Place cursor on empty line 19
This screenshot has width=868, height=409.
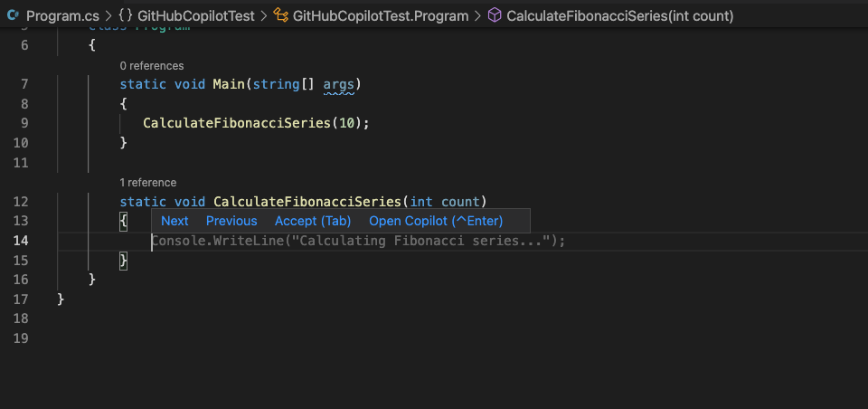[443, 338]
